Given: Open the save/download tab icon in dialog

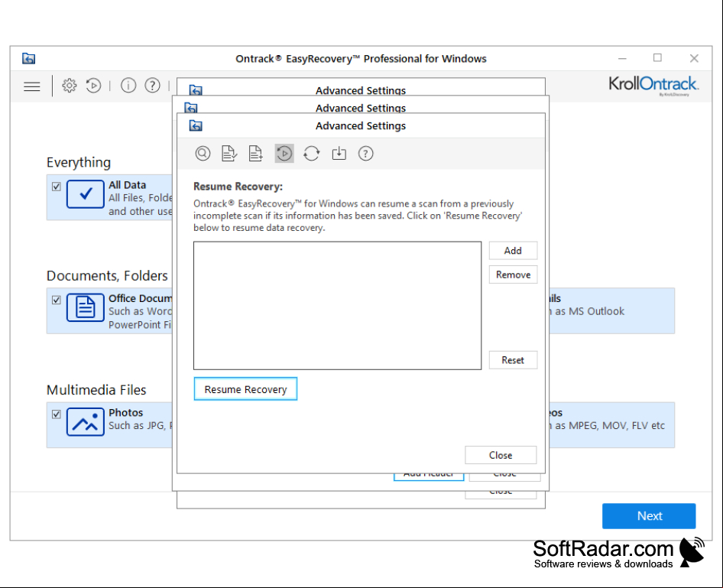Looking at the screenshot, I should pos(339,153).
